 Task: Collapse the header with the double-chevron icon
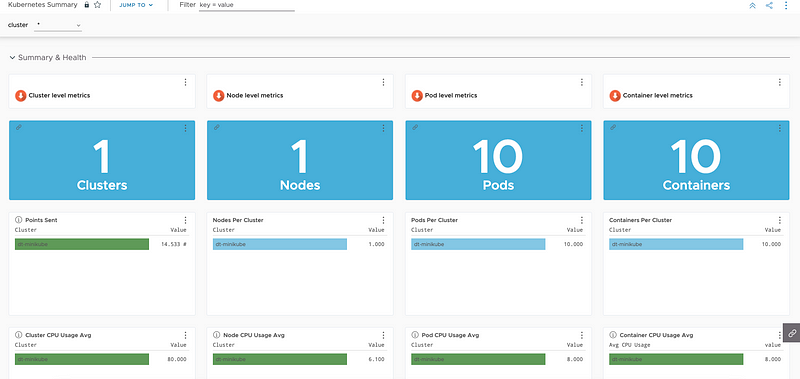coord(752,6)
